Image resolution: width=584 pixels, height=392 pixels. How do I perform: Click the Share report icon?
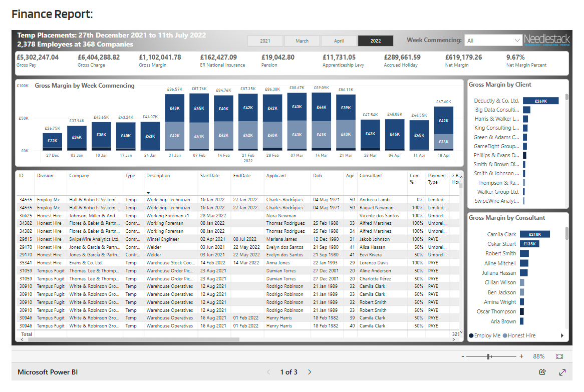542,372
